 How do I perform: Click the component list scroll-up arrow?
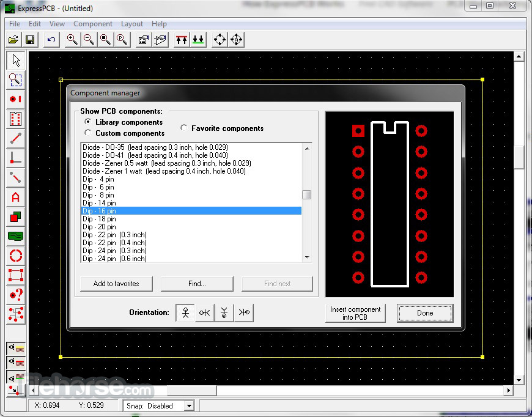pyautogui.click(x=307, y=149)
